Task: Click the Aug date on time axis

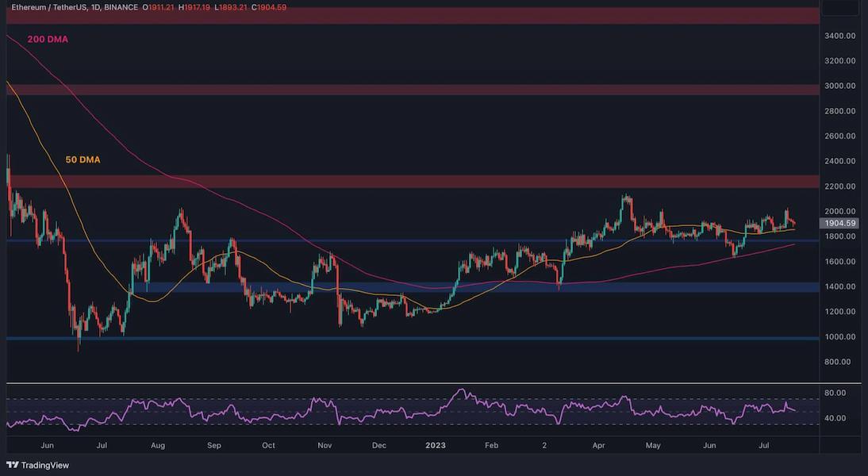Action: pyautogui.click(x=158, y=445)
